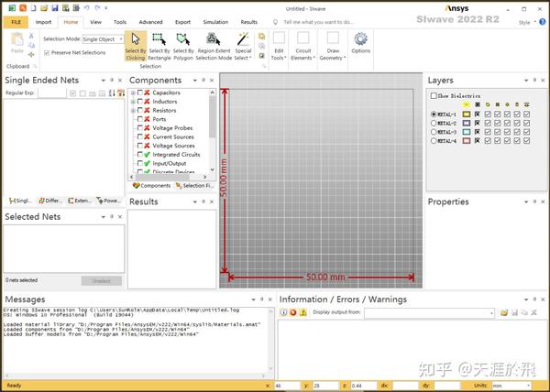Click the Unselect button
This screenshot has width=550, height=392.
coord(102,280)
